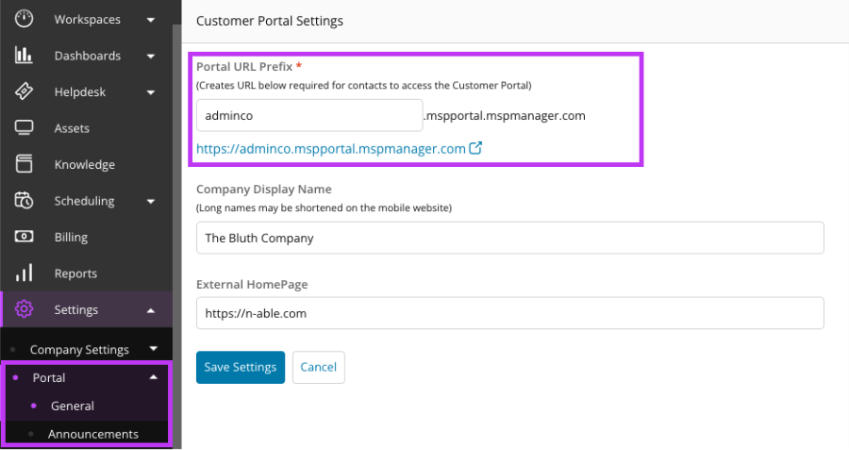Open Announcements under Portal
Screen dimensions: 849x450
(93, 434)
